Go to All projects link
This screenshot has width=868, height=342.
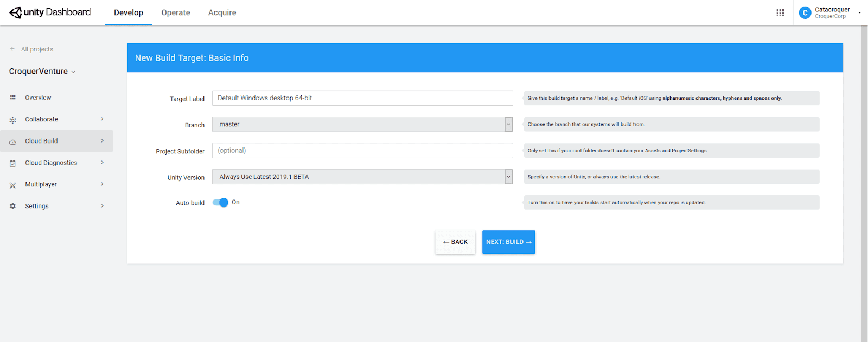click(x=37, y=49)
